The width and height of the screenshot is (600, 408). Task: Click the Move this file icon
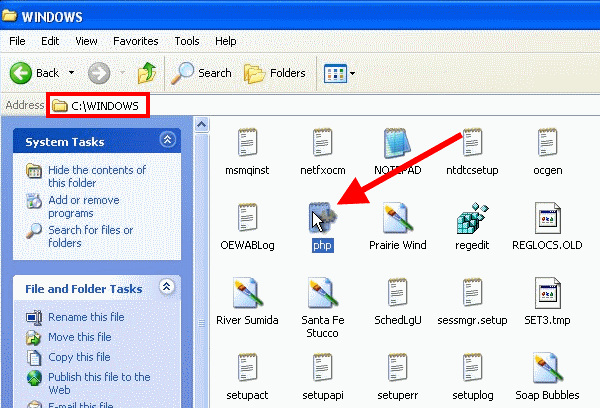pos(34,338)
